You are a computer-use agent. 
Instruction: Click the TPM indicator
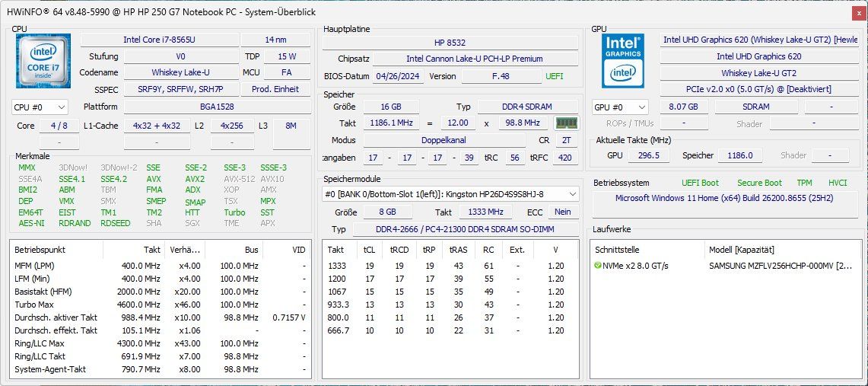click(804, 183)
